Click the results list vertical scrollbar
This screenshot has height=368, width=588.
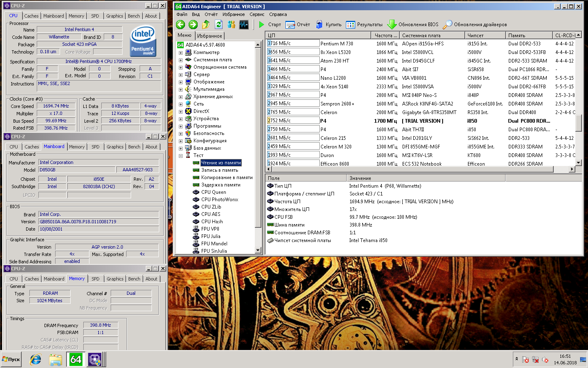578,98
